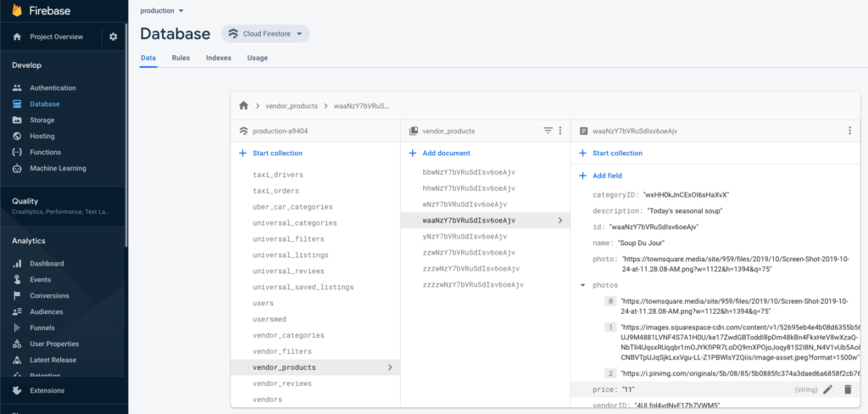Open Extensions from the sidebar

(x=48, y=390)
